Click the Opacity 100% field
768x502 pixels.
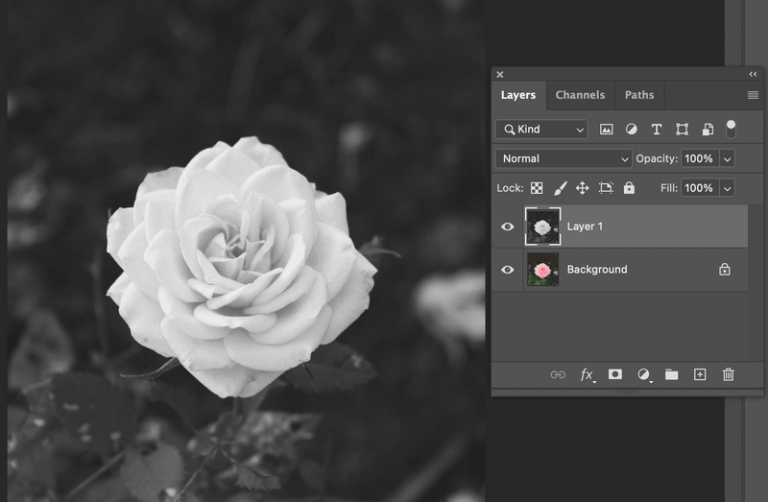(700, 159)
